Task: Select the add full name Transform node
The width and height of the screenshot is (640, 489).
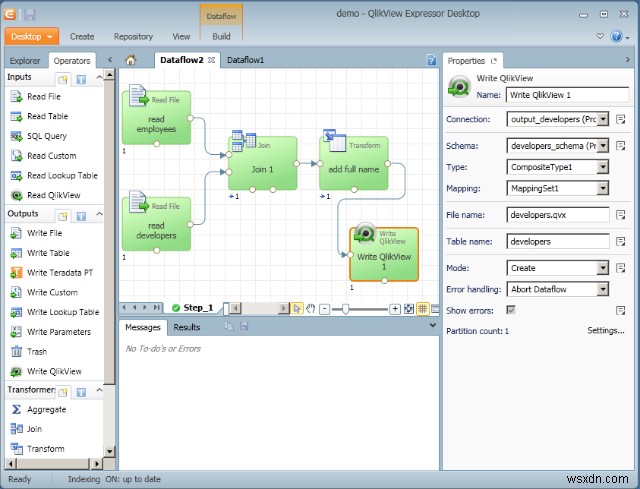Action: (x=354, y=163)
